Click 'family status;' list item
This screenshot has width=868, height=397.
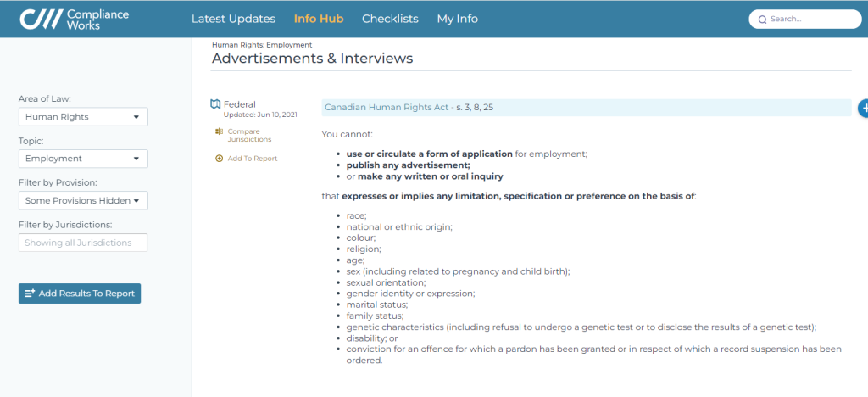pyautogui.click(x=375, y=316)
